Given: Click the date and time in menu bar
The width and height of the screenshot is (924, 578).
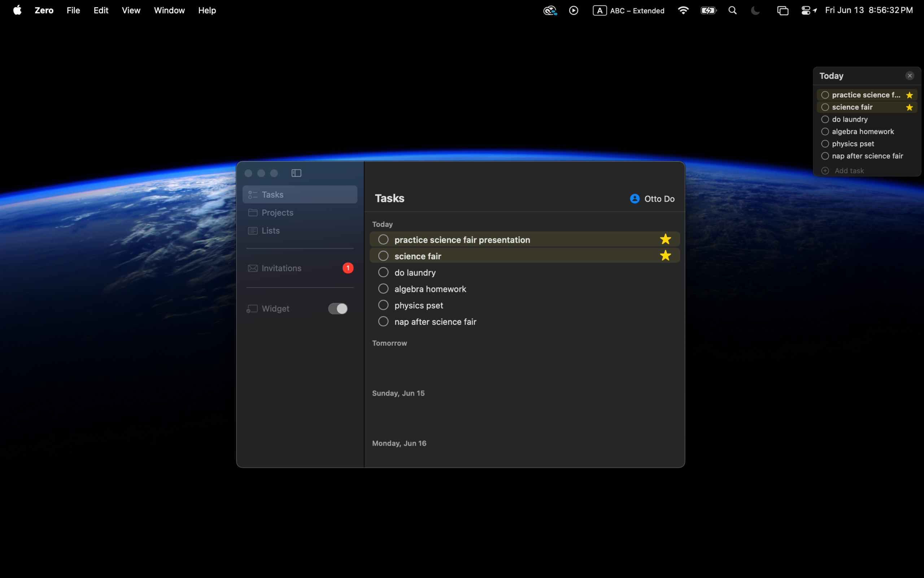Looking at the screenshot, I should [x=869, y=10].
